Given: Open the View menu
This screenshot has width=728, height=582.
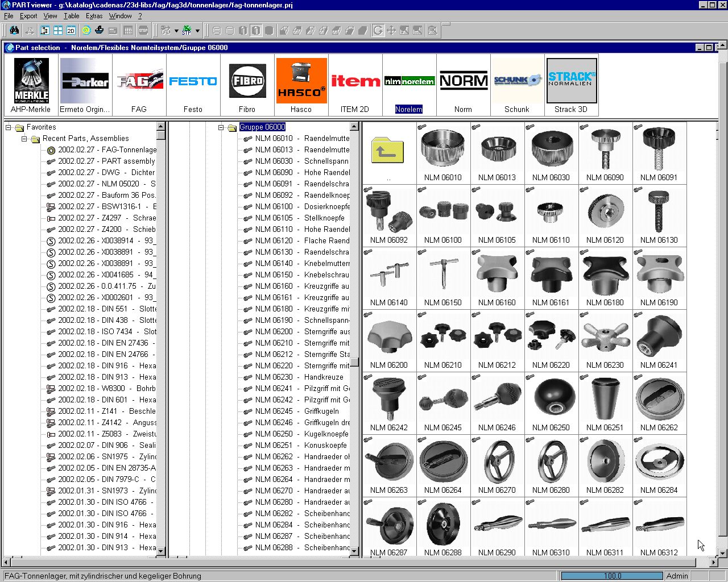Looking at the screenshot, I should (51, 16).
